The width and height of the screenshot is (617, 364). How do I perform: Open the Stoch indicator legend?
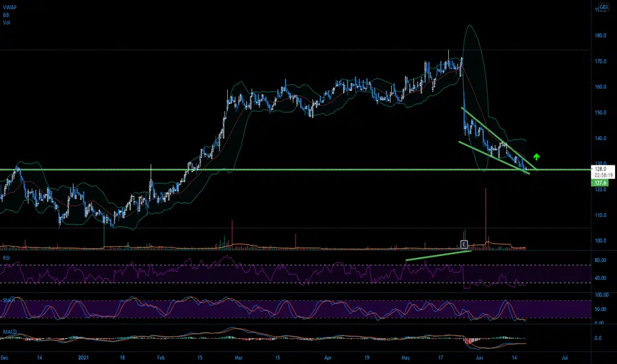pyautogui.click(x=9, y=300)
